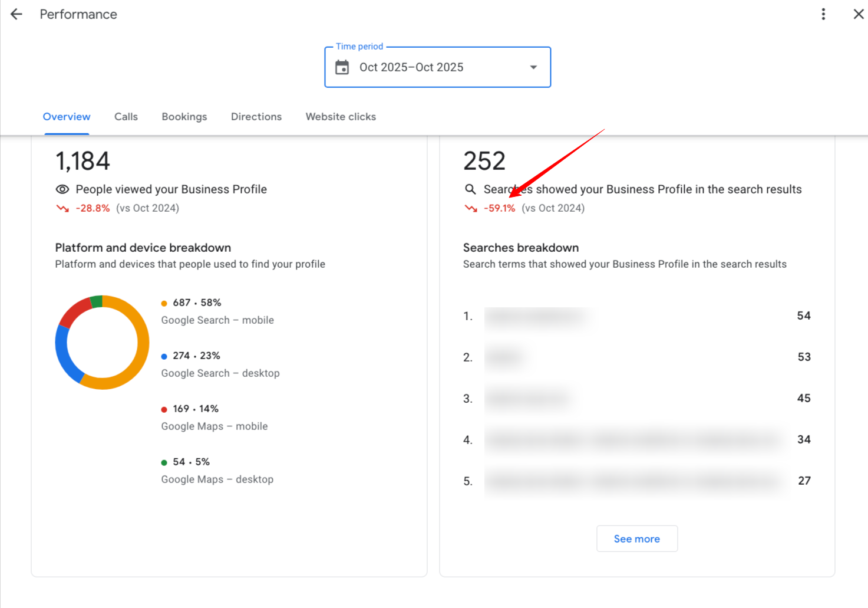868x608 pixels.
Task: Open the three-dot overflow menu
Action: 823,14
